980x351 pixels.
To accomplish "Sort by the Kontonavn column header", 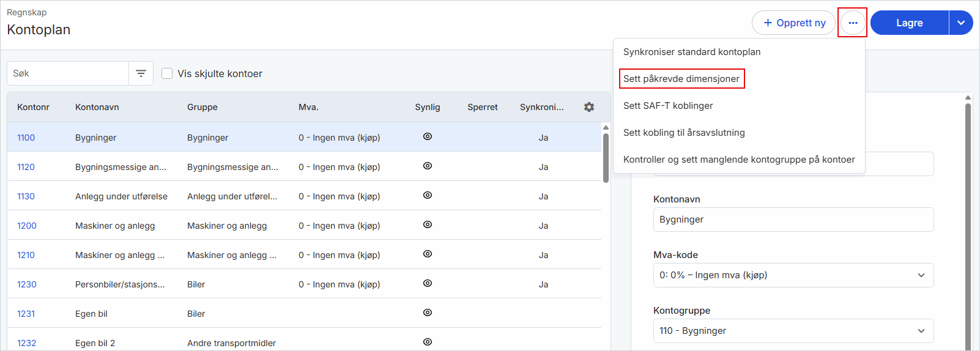I will (97, 107).
